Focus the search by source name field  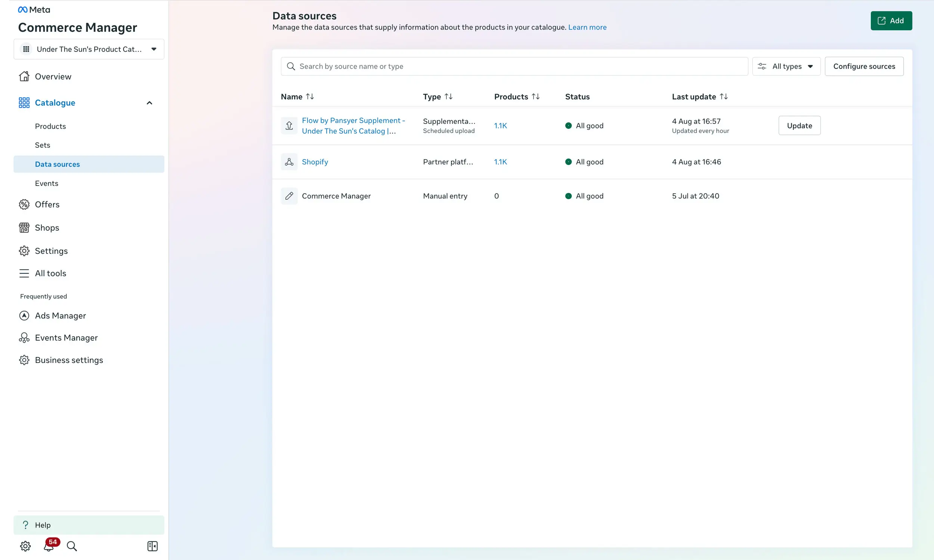(x=514, y=66)
